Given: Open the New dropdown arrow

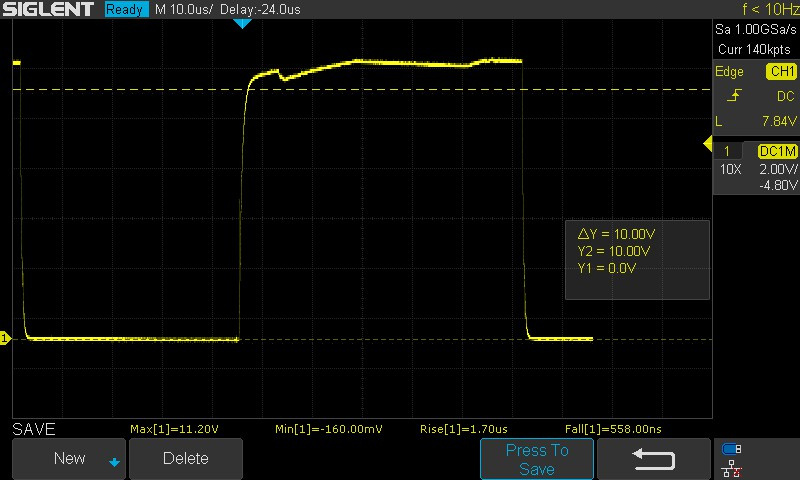Looking at the screenshot, I should click(114, 461).
